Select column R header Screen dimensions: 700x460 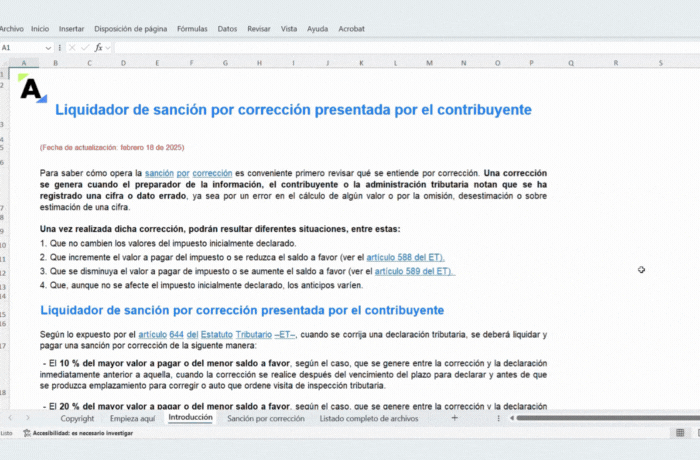point(616,63)
